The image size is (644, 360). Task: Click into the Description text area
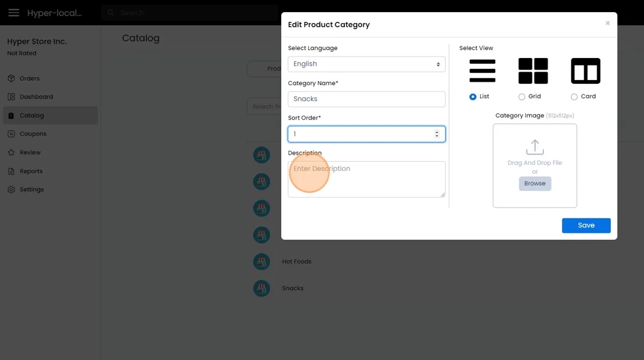click(x=366, y=179)
